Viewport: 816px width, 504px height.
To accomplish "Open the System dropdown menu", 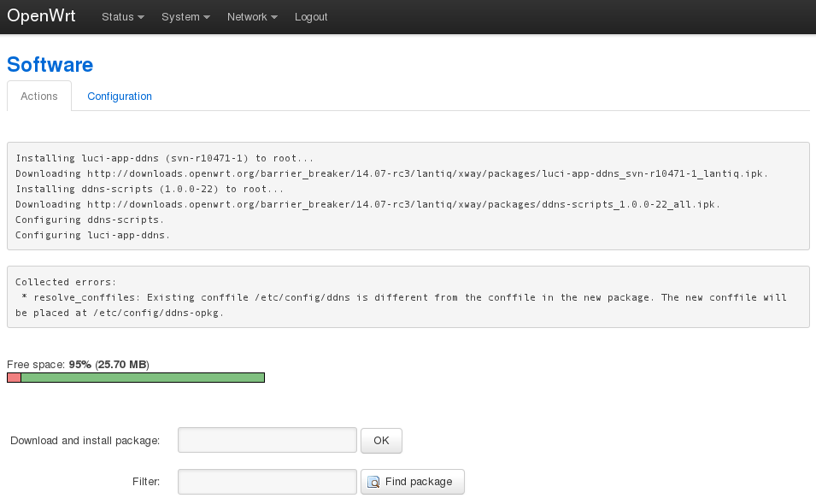I will [x=185, y=17].
